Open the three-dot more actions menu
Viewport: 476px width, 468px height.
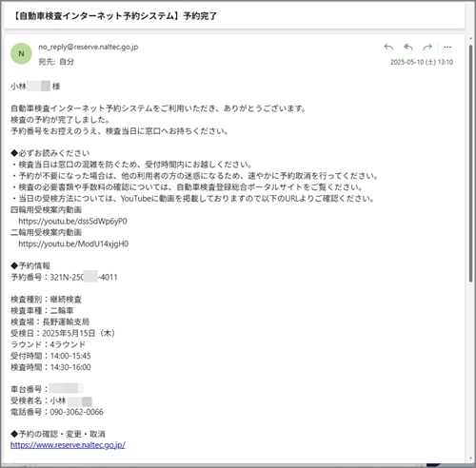(x=447, y=48)
